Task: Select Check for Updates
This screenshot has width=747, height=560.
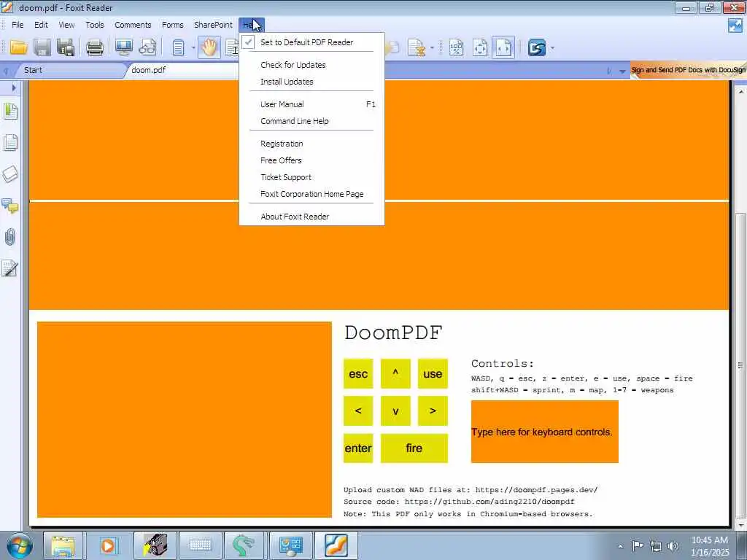Action: point(311,65)
